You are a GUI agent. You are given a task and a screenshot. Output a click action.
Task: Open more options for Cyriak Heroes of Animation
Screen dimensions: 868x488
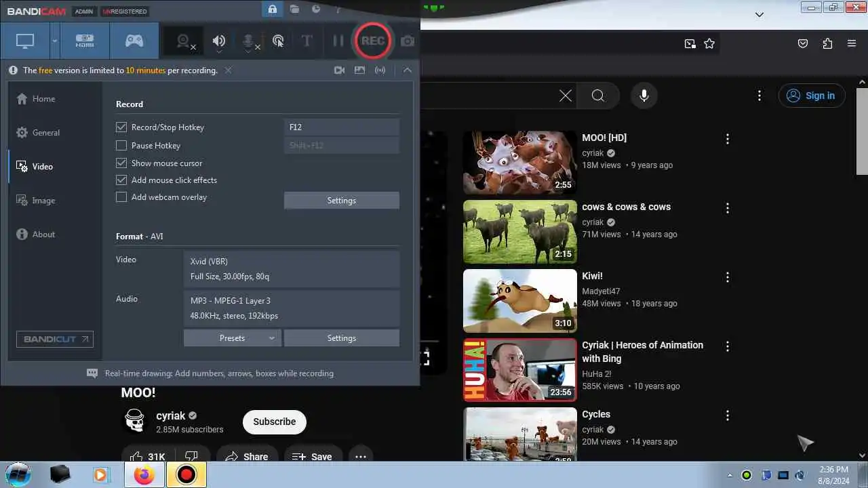tap(728, 346)
